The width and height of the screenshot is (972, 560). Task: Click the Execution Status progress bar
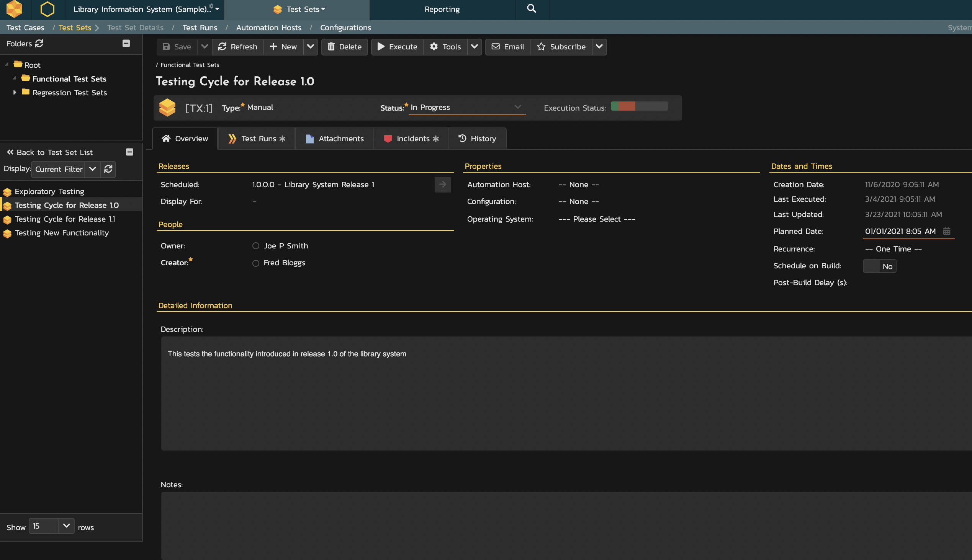(639, 106)
